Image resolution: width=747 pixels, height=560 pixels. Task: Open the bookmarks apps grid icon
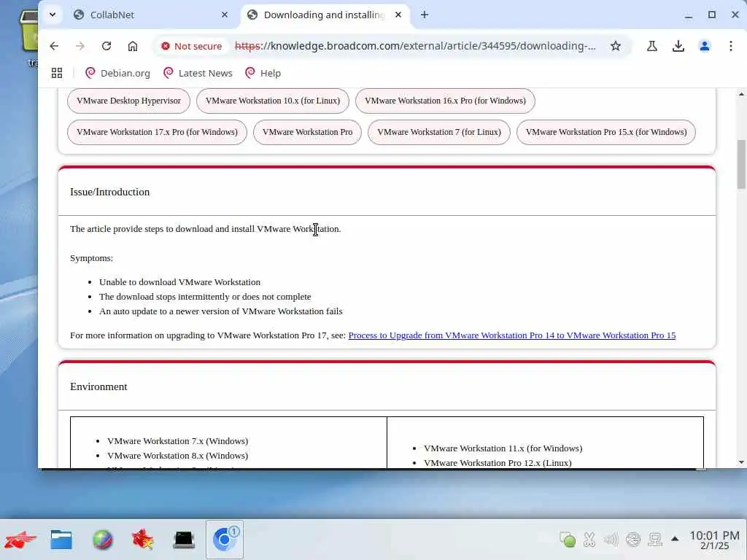pos(57,73)
